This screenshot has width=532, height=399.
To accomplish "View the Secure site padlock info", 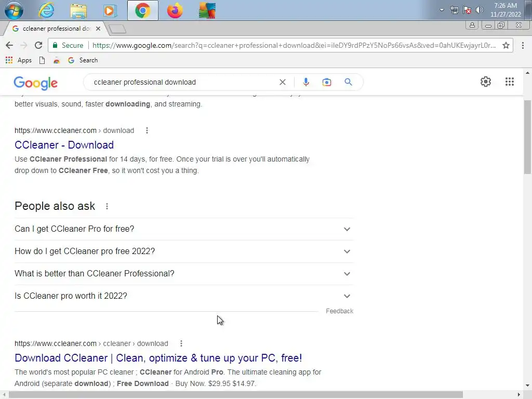I will [68, 45].
